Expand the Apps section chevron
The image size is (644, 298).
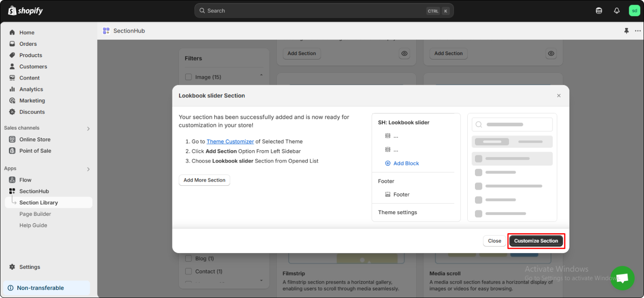tap(88, 169)
